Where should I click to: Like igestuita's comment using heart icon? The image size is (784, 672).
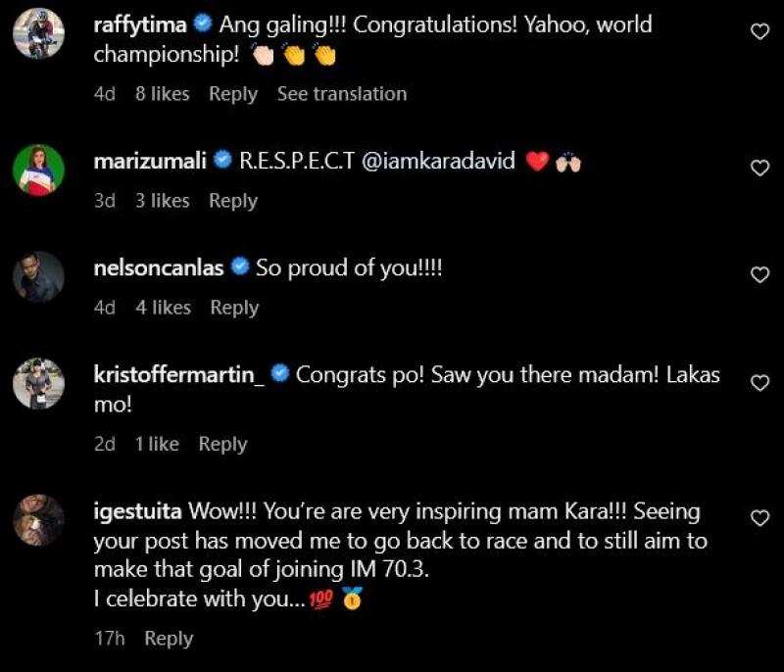[x=759, y=518]
